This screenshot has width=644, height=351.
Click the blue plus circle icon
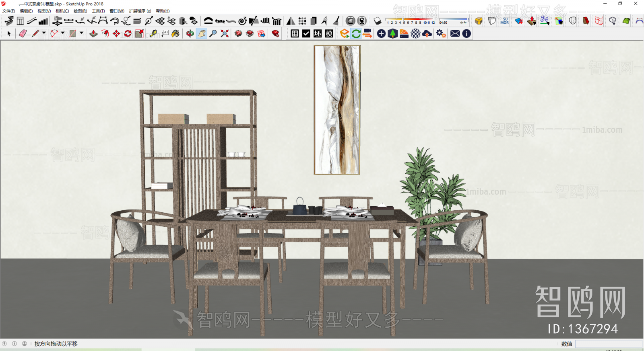(381, 34)
